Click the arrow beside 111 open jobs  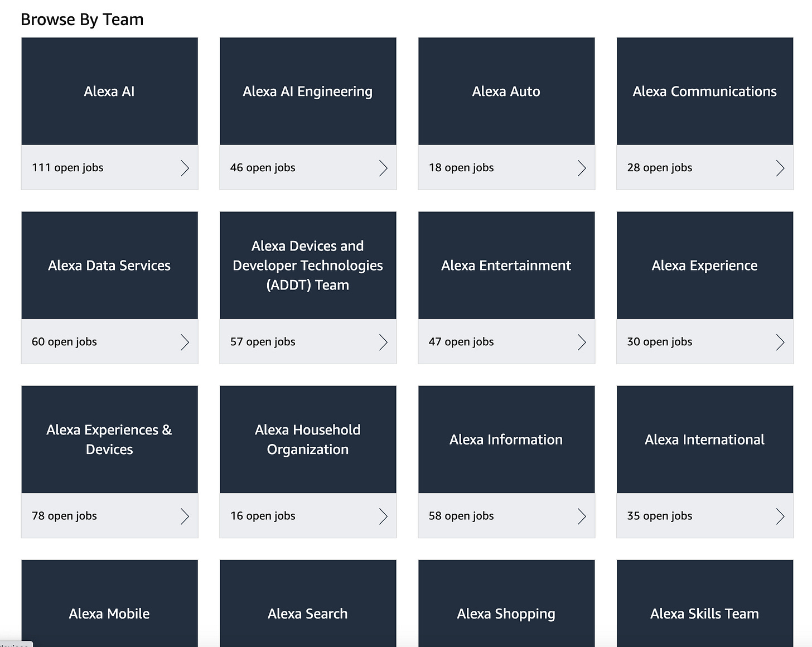tap(185, 168)
